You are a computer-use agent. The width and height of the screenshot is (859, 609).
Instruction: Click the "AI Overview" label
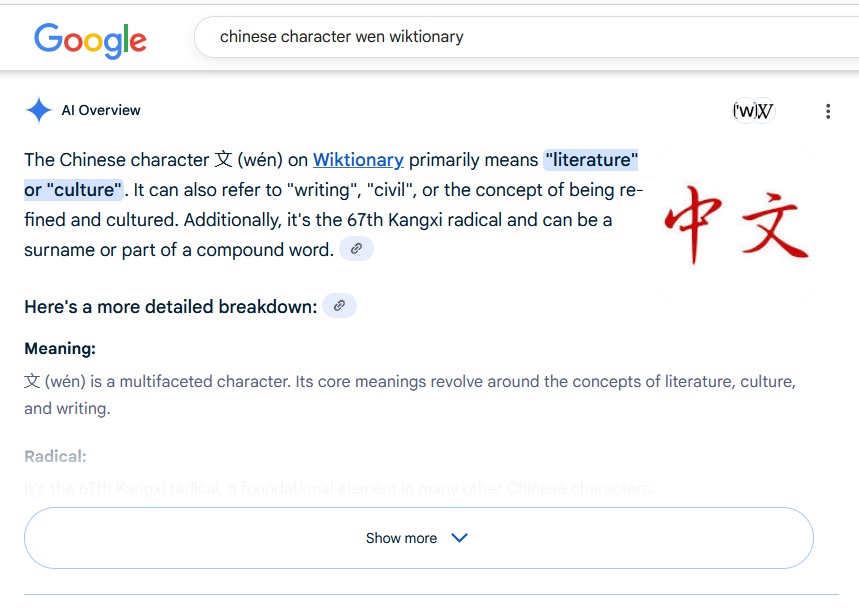point(101,110)
